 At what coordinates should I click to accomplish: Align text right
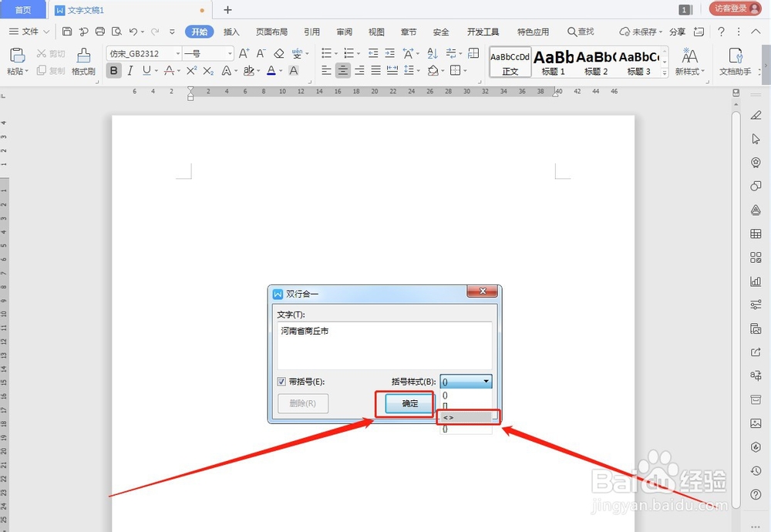coord(359,71)
